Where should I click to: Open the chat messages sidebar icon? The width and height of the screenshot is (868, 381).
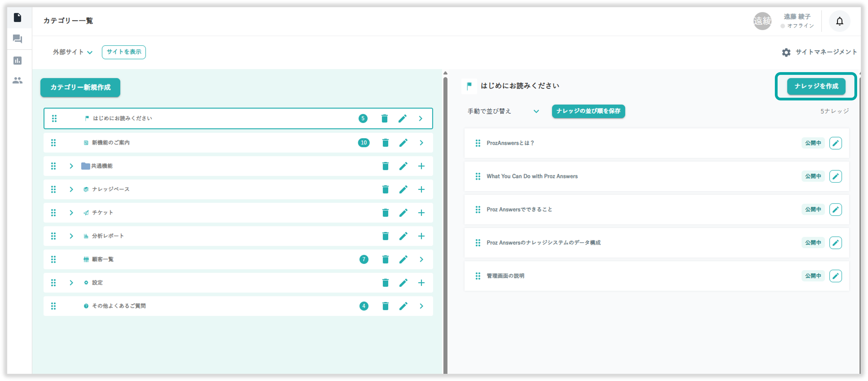tap(17, 39)
